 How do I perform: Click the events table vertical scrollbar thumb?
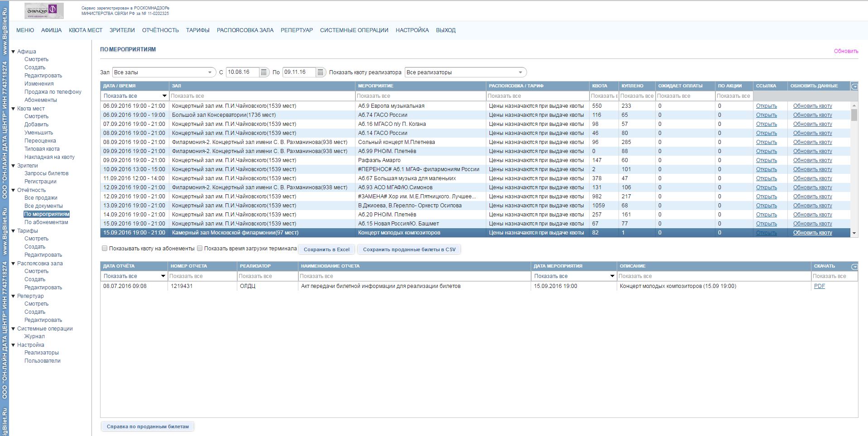pyautogui.click(x=854, y=115)
